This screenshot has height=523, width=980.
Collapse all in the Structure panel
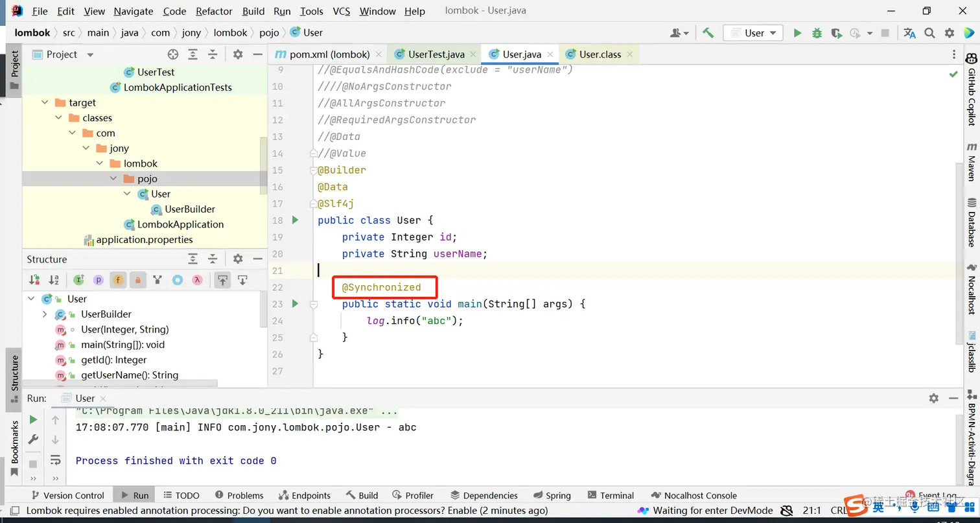(x=212, y=259)
